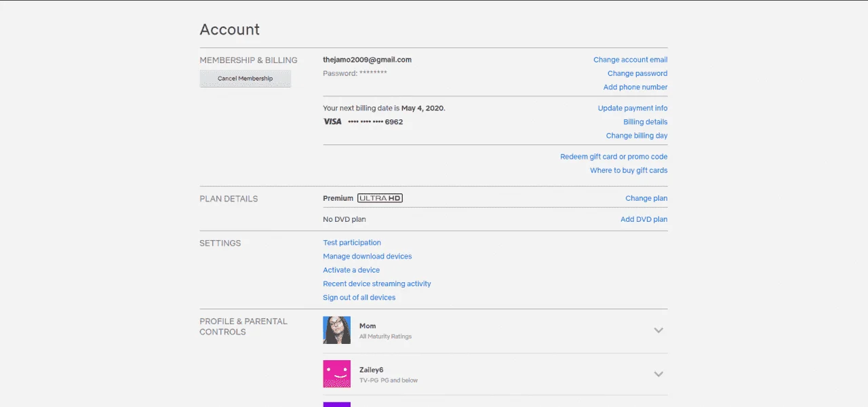Click the Zailey6 profile name
The height and width of the screenshot is (407, 868).
(371, 370)
